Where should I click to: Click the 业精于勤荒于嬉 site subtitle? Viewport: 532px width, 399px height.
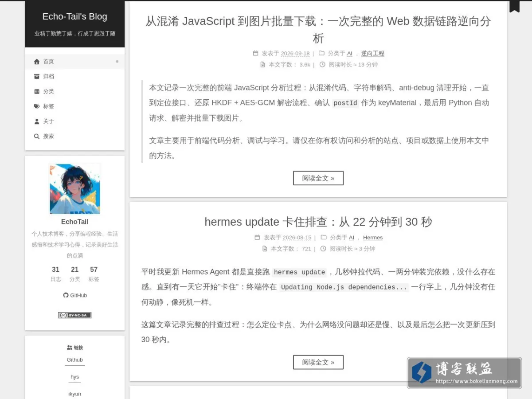coord(75,34)
